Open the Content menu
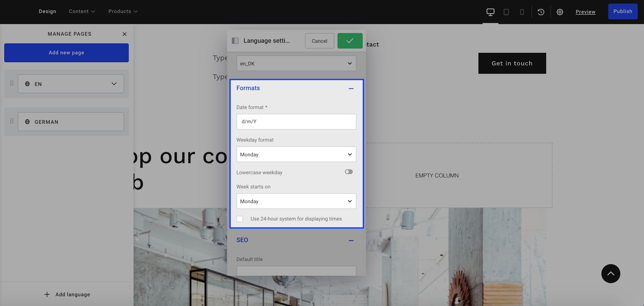The image size is (644, 306). [82, 11]
